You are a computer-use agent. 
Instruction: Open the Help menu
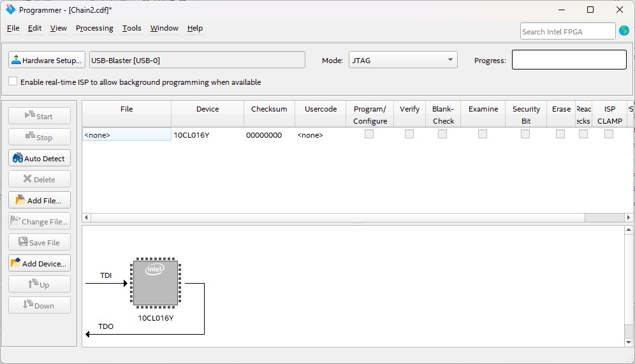coord(195,28)
